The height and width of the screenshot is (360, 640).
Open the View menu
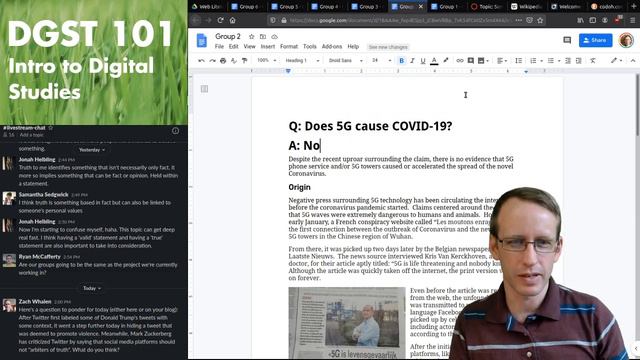249,47
